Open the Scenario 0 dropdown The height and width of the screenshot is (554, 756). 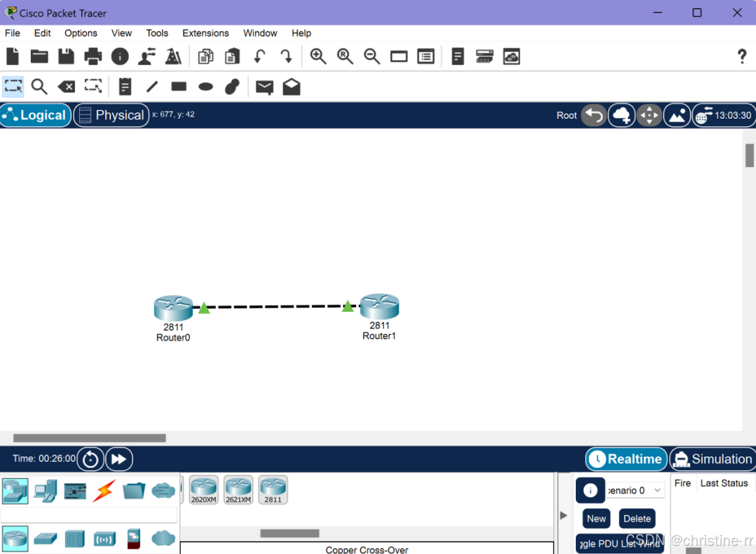click(x=635, y=491)
